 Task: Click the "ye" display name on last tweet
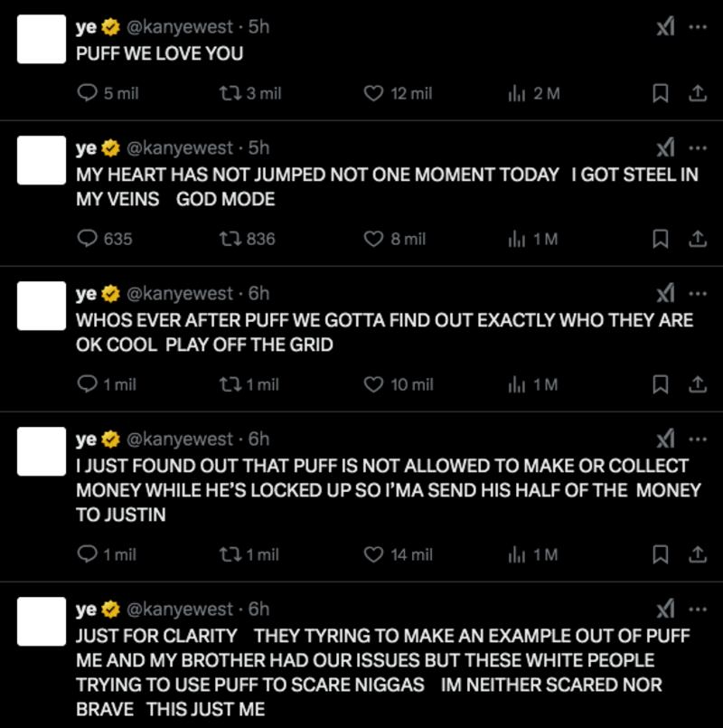pyautogui.click(x=87, y=610)
